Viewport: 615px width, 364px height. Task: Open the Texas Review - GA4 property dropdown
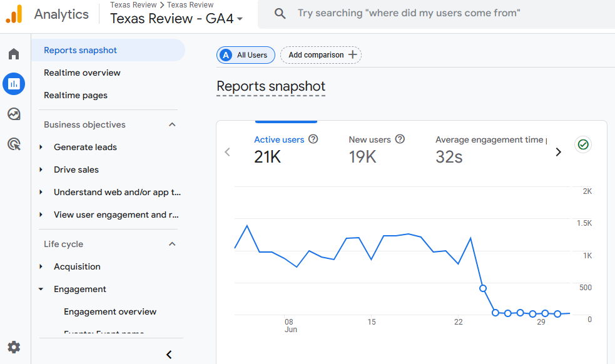tap(176, 18)
